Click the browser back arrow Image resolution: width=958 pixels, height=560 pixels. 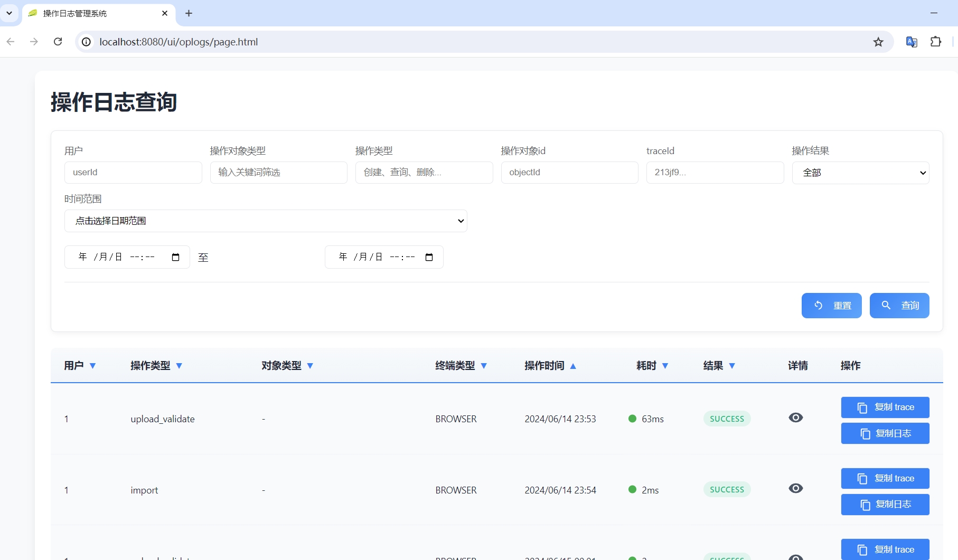(11, 42)
